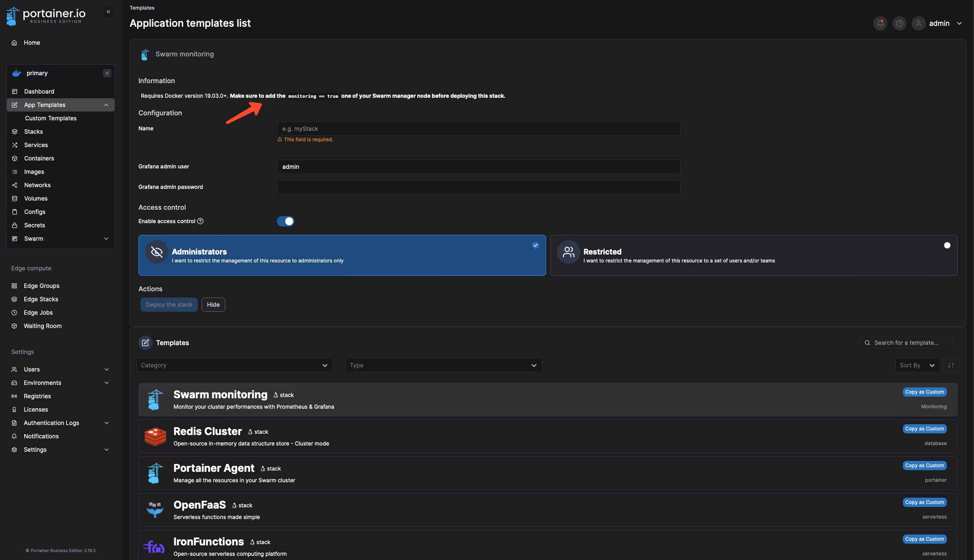The height and width of the screenshot is (560, 974).
Task: Select the OpenFaaS template title
Action: [x=199, y=505]
